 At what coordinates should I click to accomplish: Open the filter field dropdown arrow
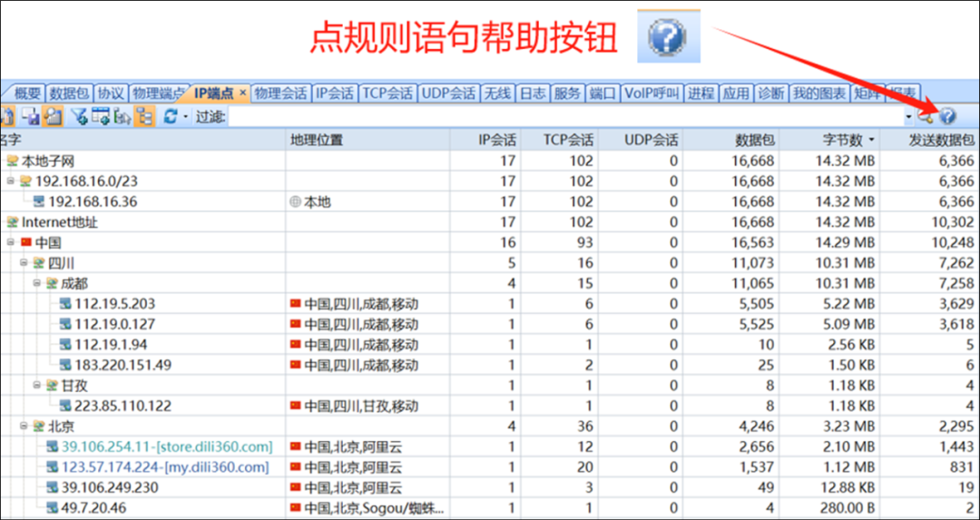tap(908, 117)
